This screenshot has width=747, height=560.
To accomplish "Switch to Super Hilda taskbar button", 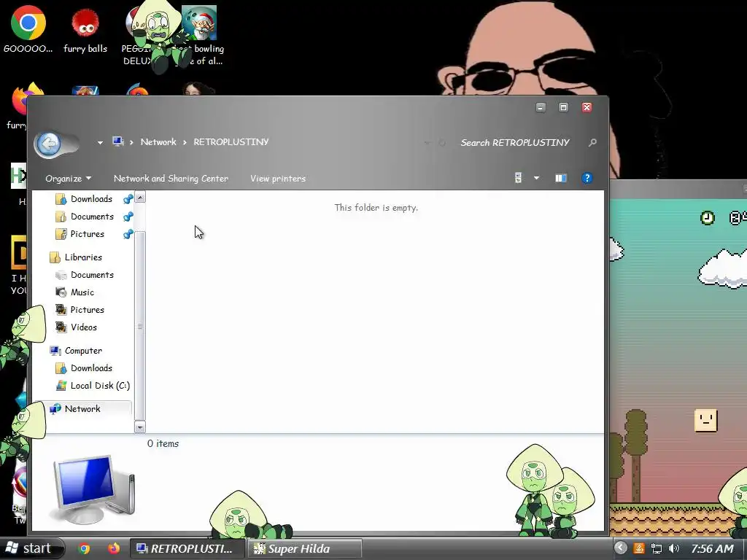I will [x=304, y=548].
